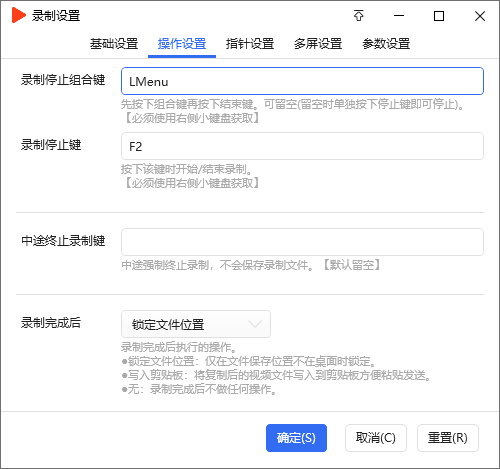This screenshot has height=469, width=500.
Task: Switch to the 基础设置 tab
Action: [114, 44]
